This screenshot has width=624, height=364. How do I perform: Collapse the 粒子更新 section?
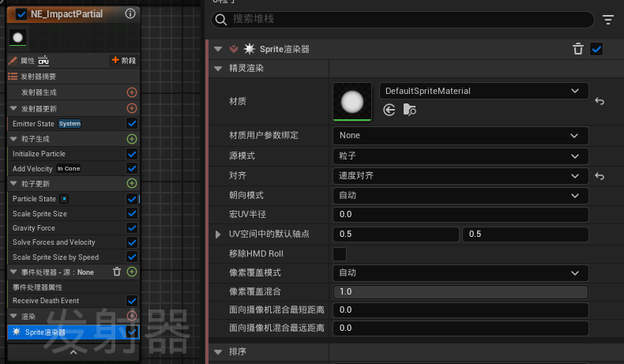13,184
